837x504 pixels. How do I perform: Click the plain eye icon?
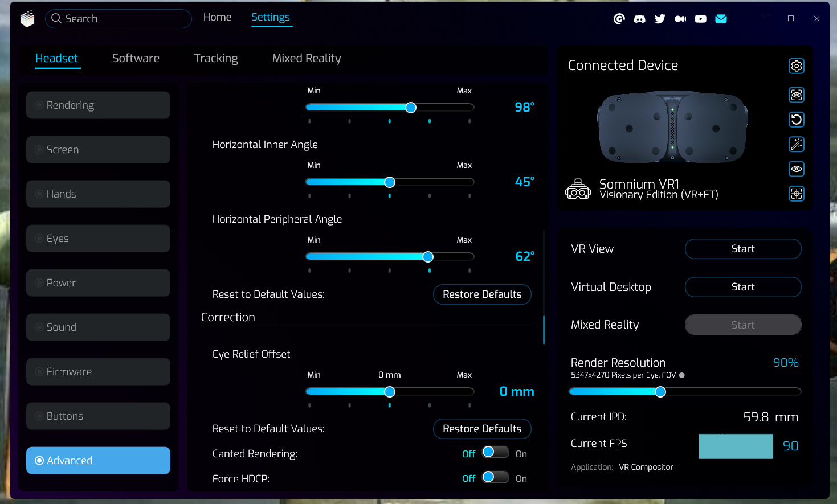pyautogui.click(x=797, y=169)
